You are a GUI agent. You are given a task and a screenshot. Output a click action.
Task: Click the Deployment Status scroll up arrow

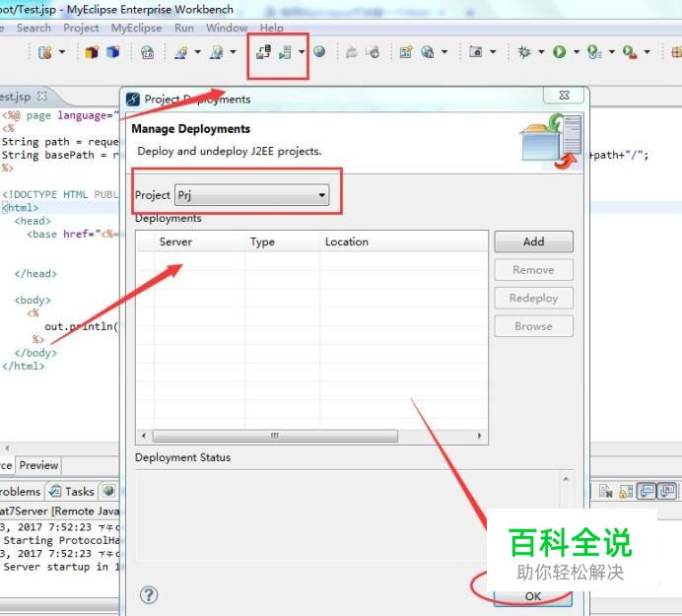point(566,479)
